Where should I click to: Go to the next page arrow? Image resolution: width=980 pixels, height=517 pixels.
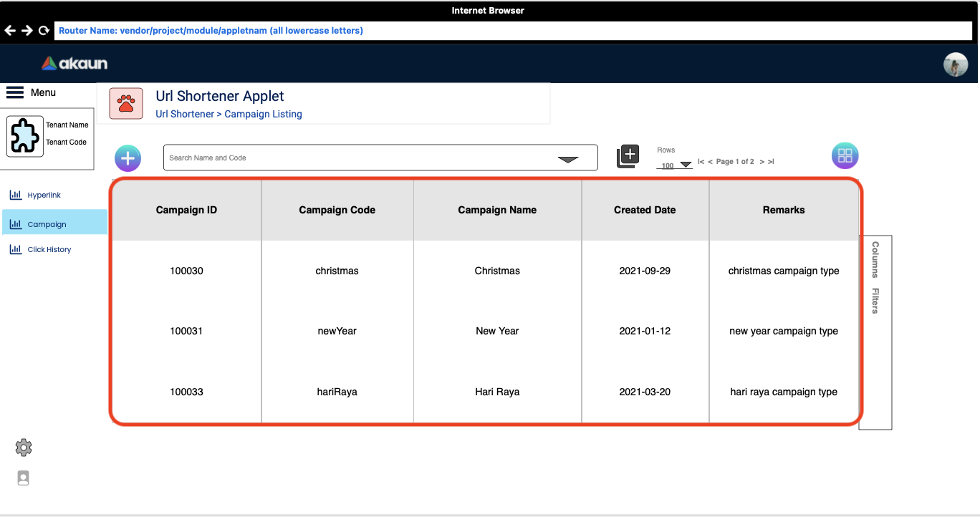click(x=762, y=162)
